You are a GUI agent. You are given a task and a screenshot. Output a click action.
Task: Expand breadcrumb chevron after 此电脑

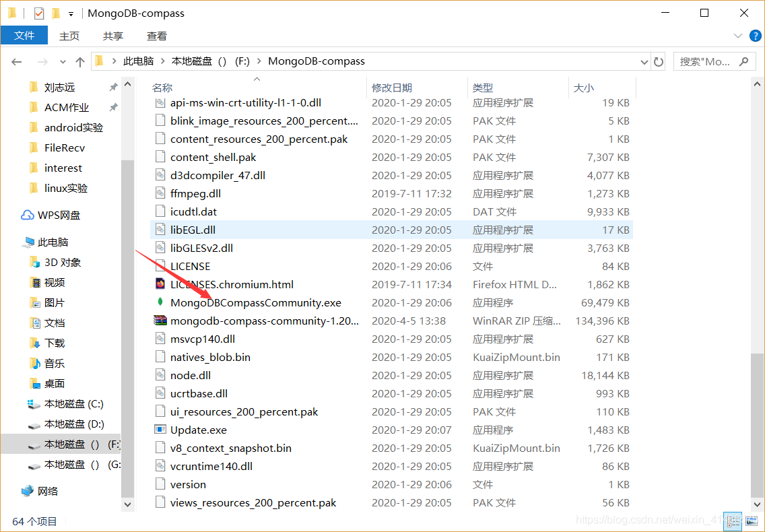[162, 61]
